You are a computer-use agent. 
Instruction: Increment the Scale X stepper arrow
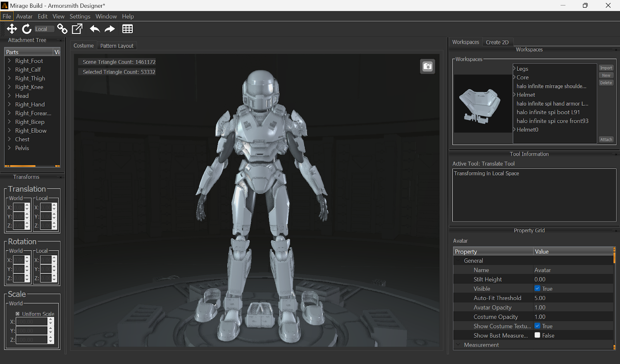pyautogui.click(x=51, y=320)
